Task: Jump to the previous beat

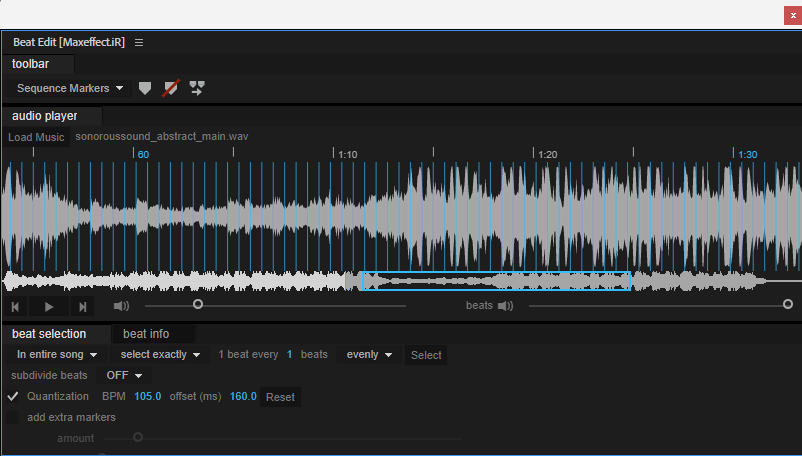Action: [15, 307]
